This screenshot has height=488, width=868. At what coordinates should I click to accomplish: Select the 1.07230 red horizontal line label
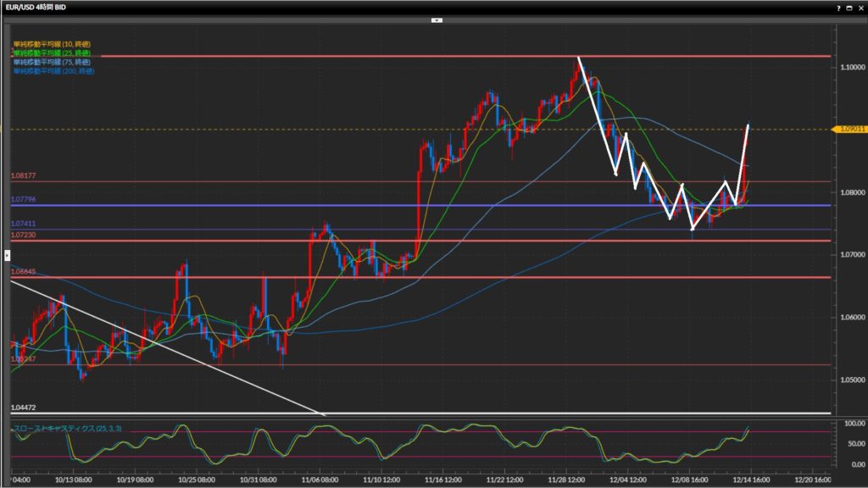[23, 235]
